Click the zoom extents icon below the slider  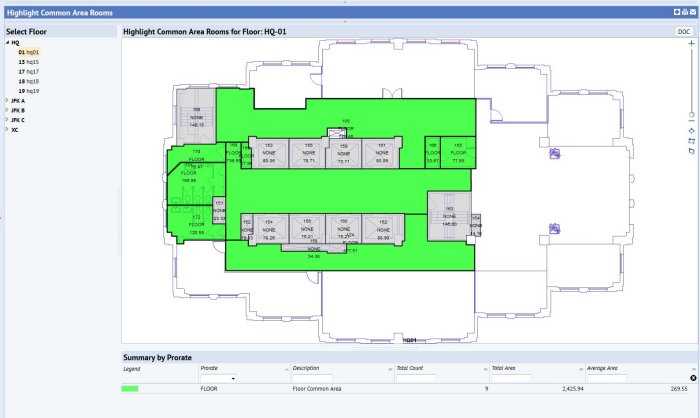(x=691, y=131)
